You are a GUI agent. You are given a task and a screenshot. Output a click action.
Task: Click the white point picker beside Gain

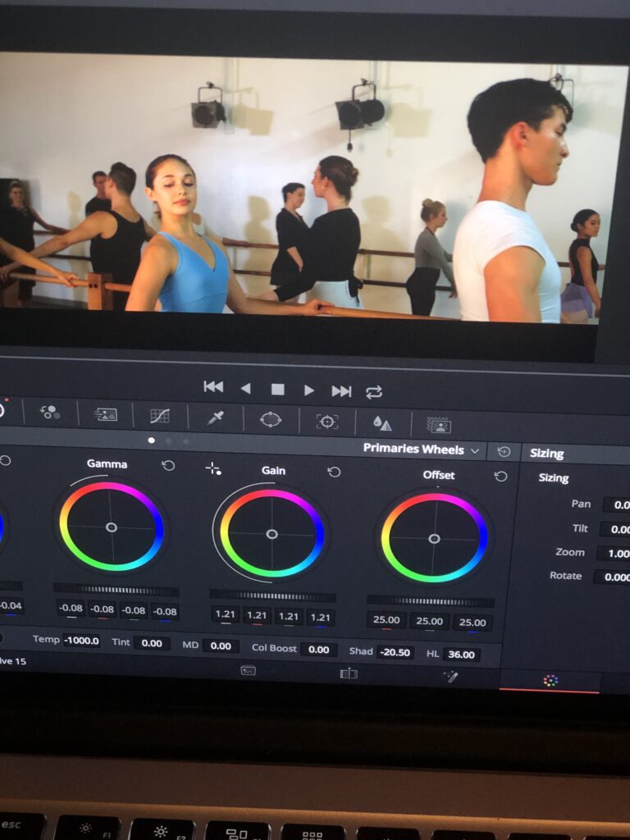tap(213, 468)
